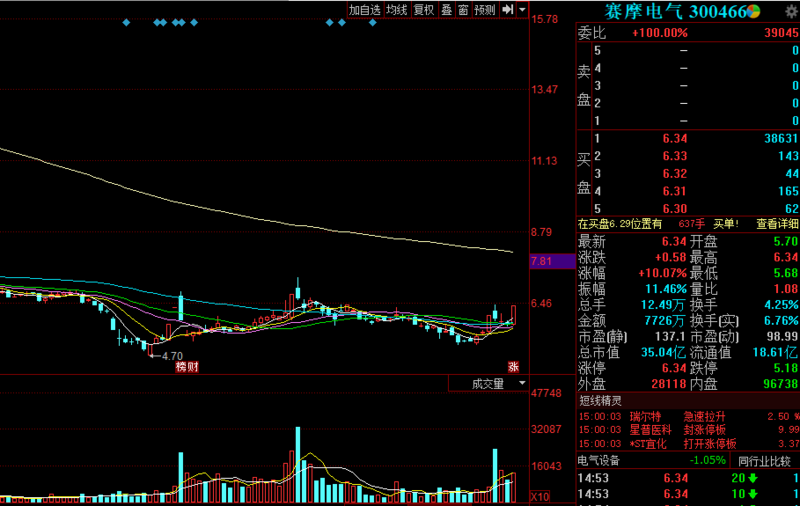Screen dimensions: 800x506
Task: Click the colored pie icon beside stock code 300466
Action: [755, 10]
